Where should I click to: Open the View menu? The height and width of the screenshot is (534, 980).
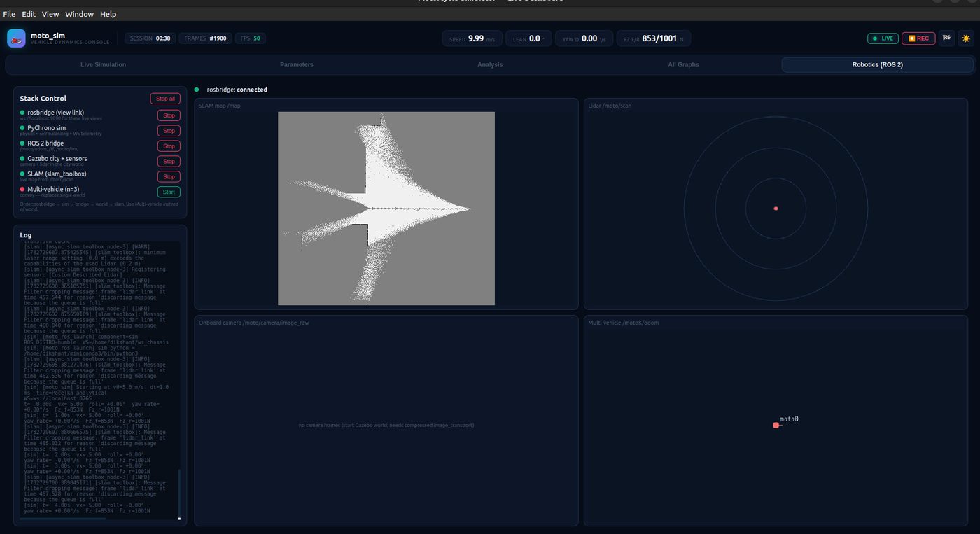[50, 14]
